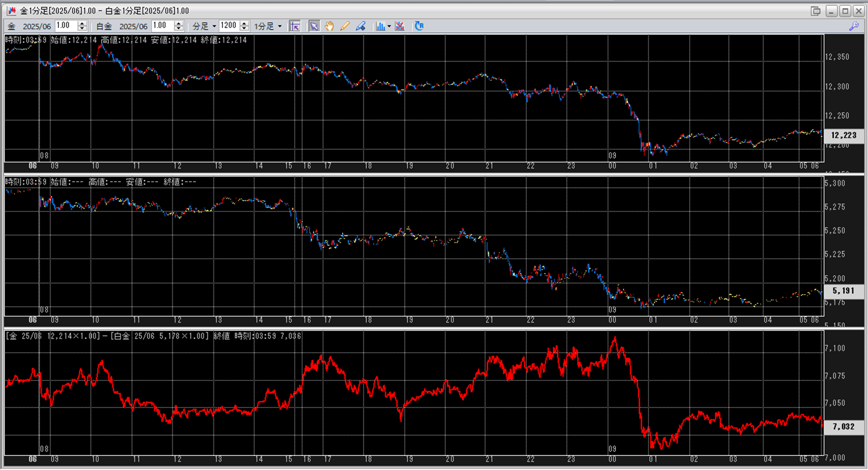The image size is (868, 470).
Task: Expand the bar chart indicator dropdown arrow
Action: point(389,26)
